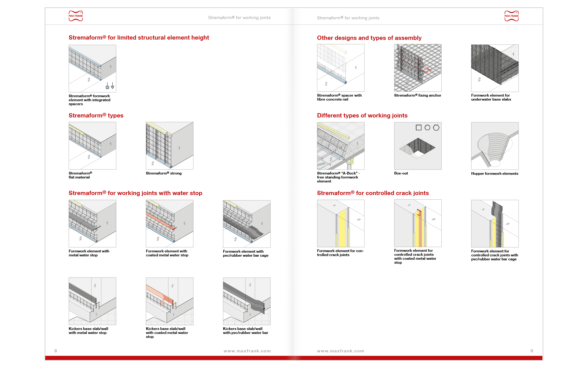Click the MAX FRANK logo on right page

pos(511,16)
